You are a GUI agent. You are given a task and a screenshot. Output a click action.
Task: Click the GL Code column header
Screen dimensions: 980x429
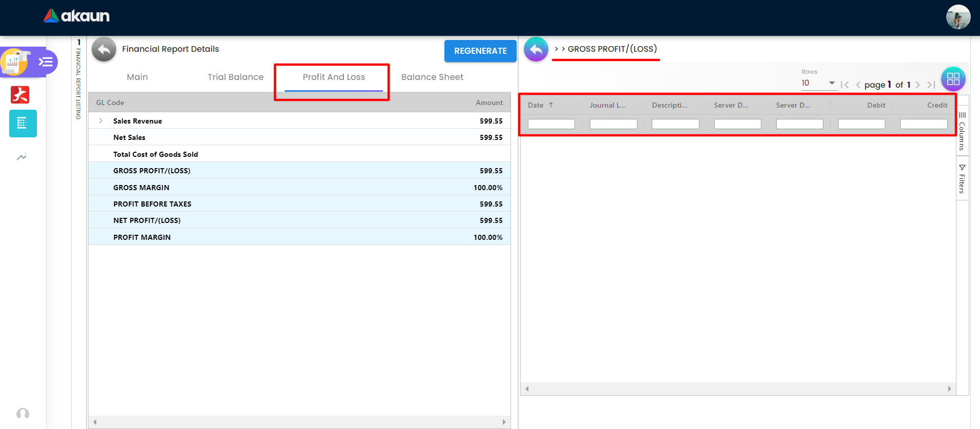click(110, 103)
